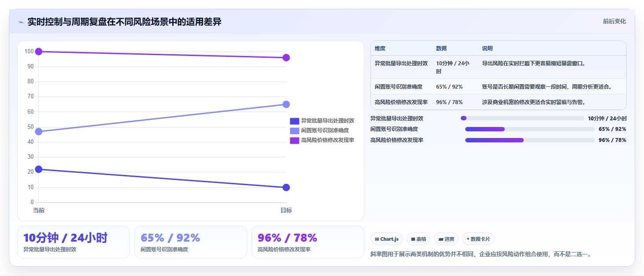The height and width of the screenshot is (276, 644).
Task: Click the 10分钟 / 24小时 value beside progress bar
Action: click(607, 118)
